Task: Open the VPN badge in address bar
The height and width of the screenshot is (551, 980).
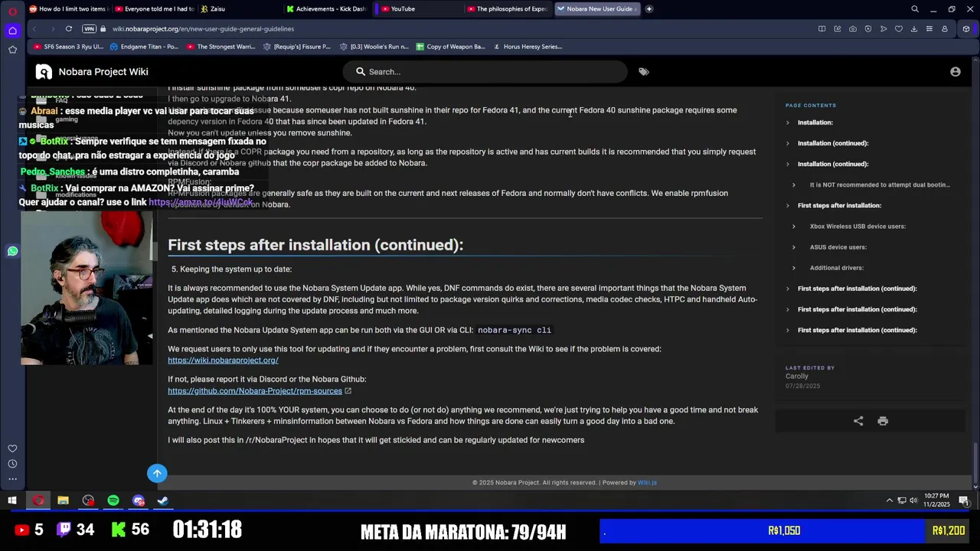Action: click(90, 28)
